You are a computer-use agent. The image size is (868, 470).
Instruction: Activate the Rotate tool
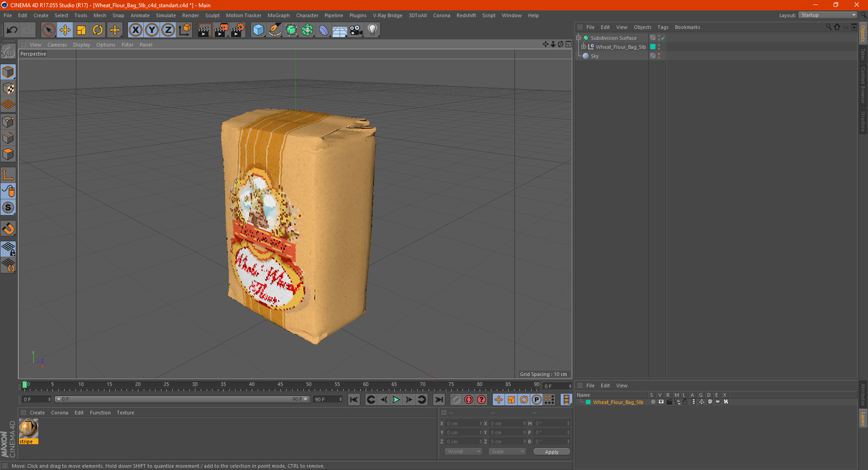(98, 30)
